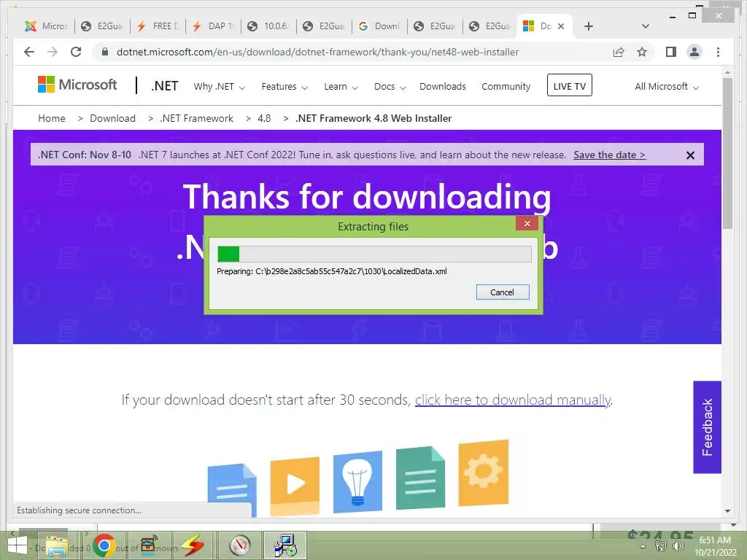Open the Windows Start button
The height and width of the screenshot is (560, 747).
tap(18, 545)
